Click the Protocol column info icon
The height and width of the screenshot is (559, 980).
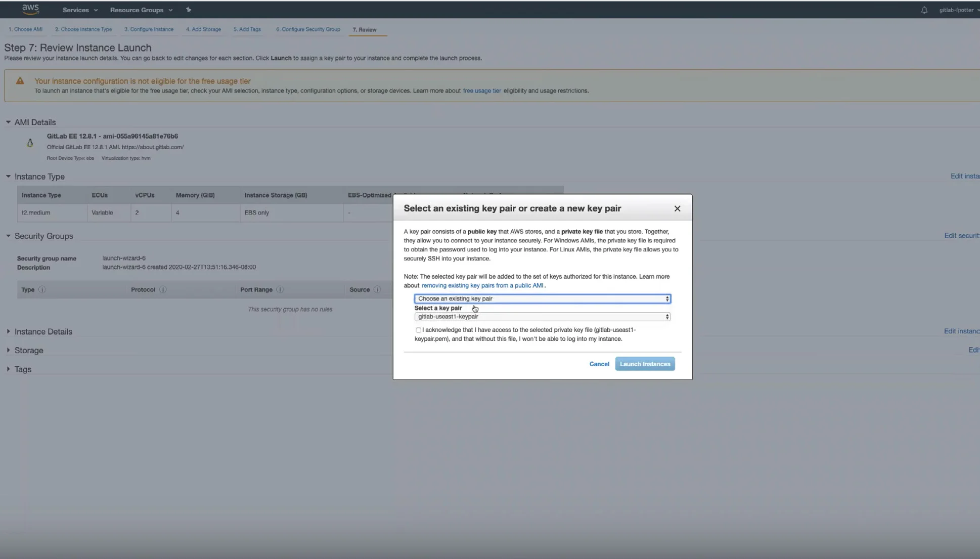(x=163, y=289)
